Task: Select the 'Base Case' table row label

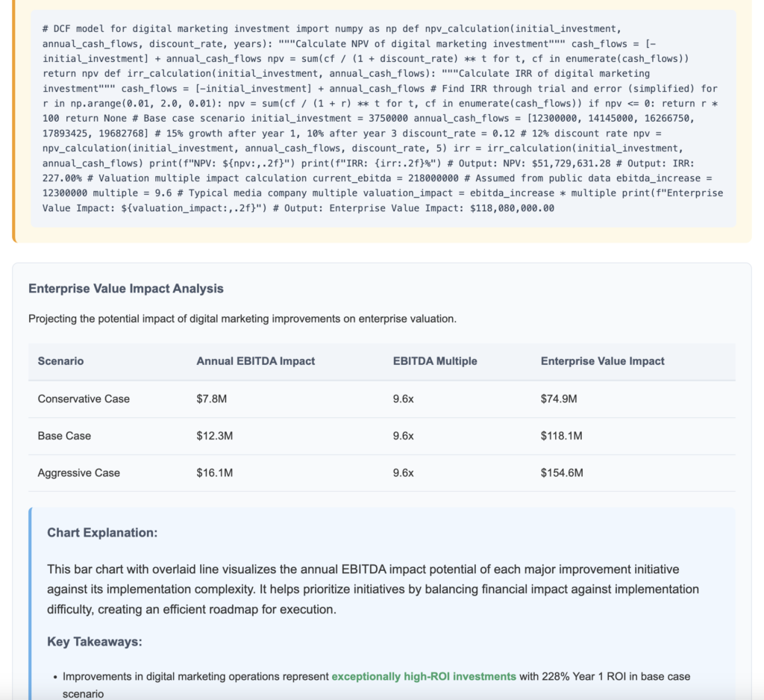Action: (x=64, y=436)
